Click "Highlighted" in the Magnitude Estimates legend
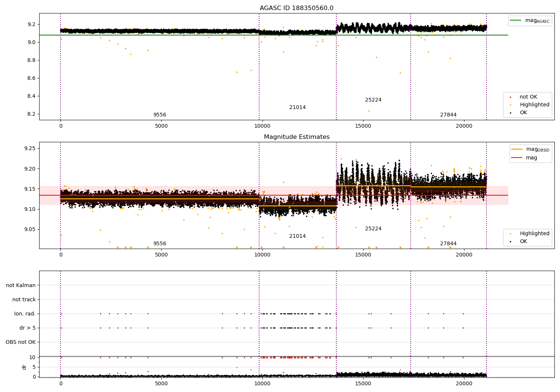Image resolution: width=560 pixels, height=392 pixels. click(534, 234)
